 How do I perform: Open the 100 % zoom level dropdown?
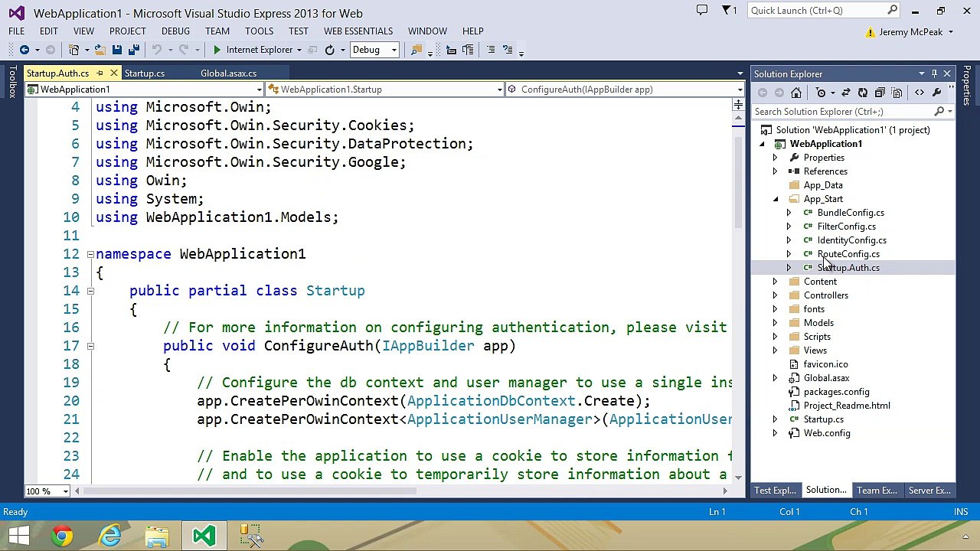tap(65, 491)
